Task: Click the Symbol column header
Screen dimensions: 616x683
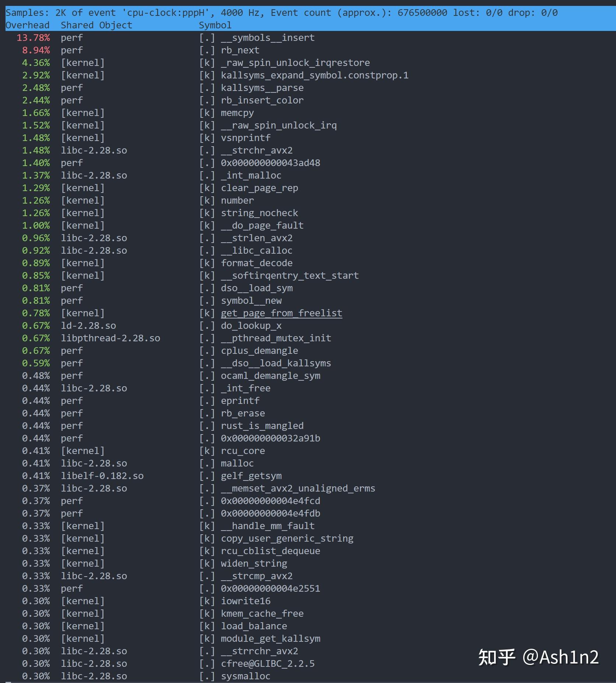Action: pyautogui.click(x=215, y=25)
